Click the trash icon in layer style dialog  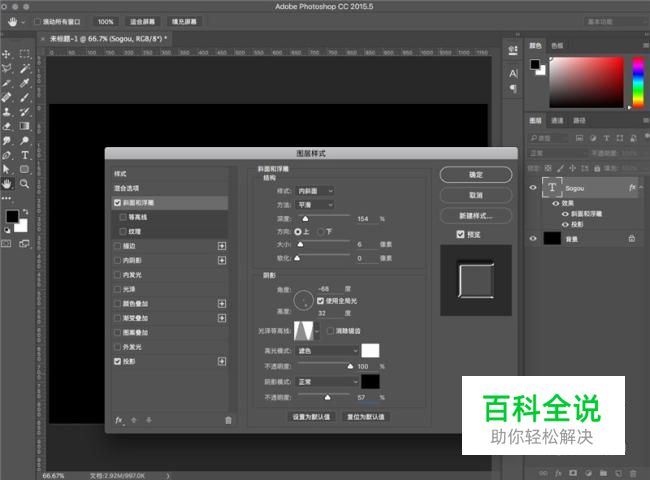228,420
